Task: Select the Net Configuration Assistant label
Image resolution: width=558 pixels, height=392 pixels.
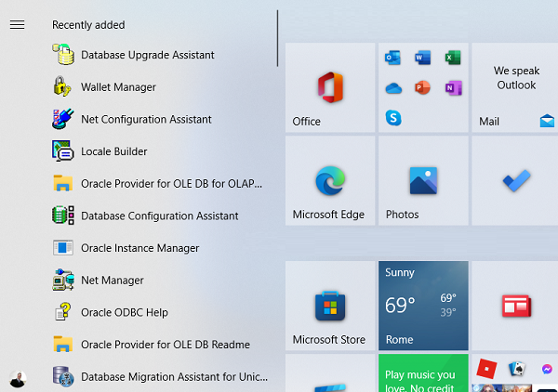Action: coord(146,119)
